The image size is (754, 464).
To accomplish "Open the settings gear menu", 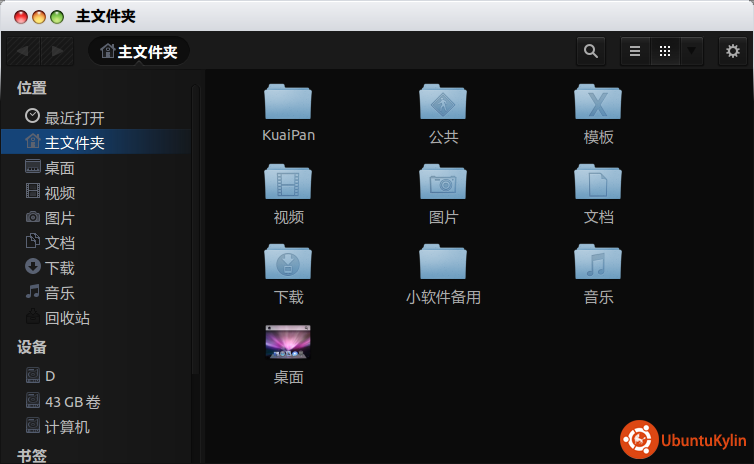I will (x=733, y=51).
